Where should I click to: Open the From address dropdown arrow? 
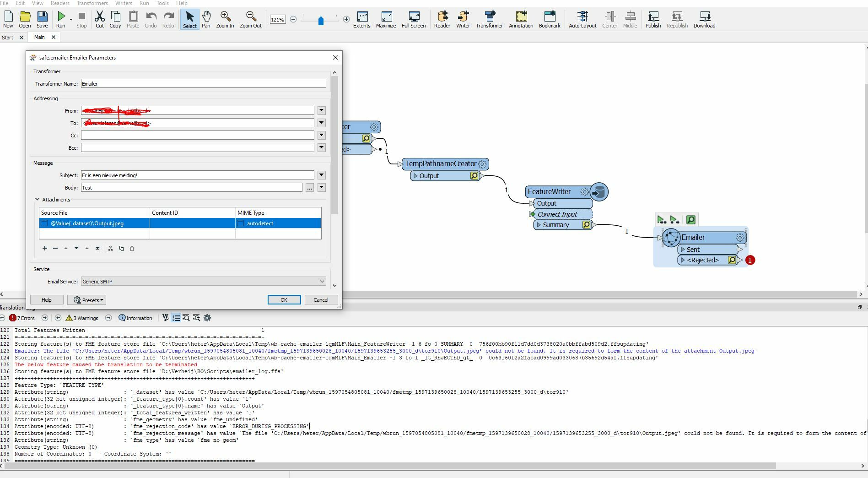pos(321,110)
